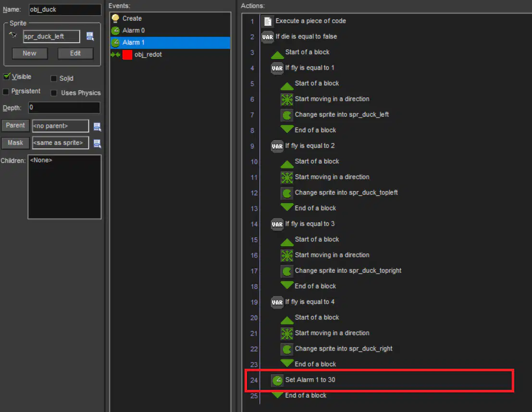
Task: Enable the Uses Physics checkbox
Action: pyautogui.click(x=54, y=93)
